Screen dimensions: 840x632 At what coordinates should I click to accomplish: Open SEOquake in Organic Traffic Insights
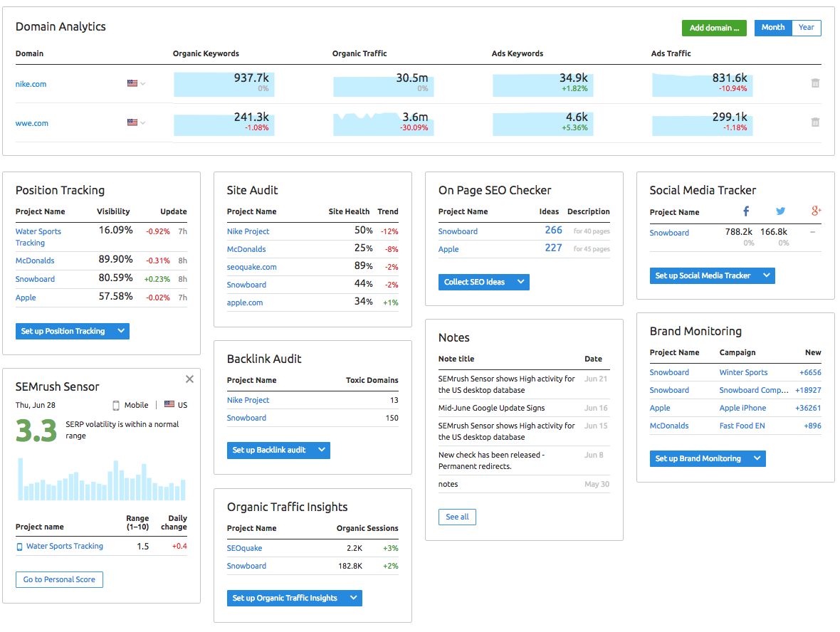pos(244,549)
